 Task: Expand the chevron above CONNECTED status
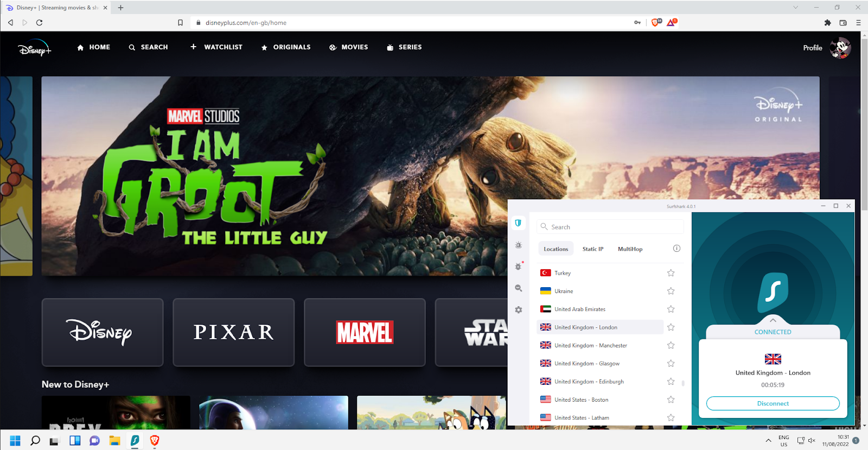[773, 320]
